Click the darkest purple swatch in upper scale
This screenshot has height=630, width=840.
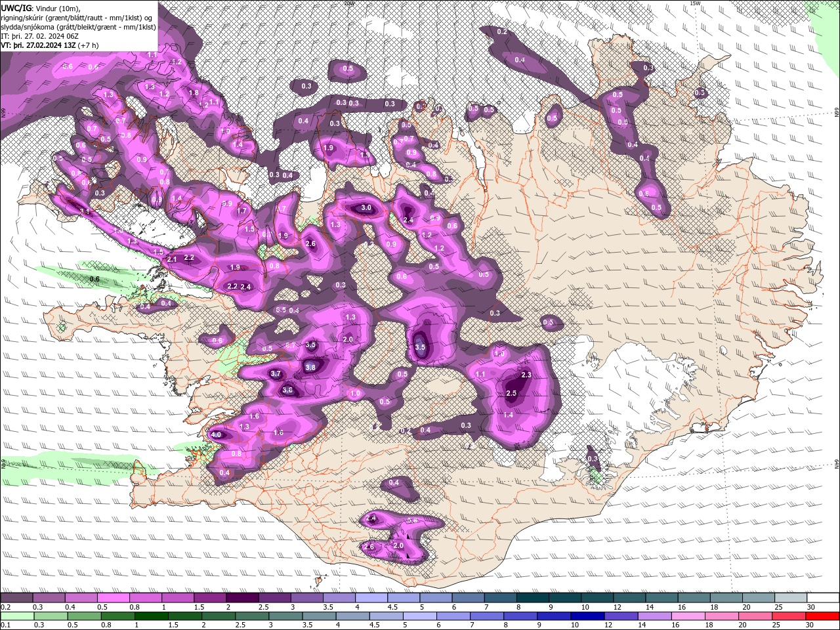coord(241,598)
